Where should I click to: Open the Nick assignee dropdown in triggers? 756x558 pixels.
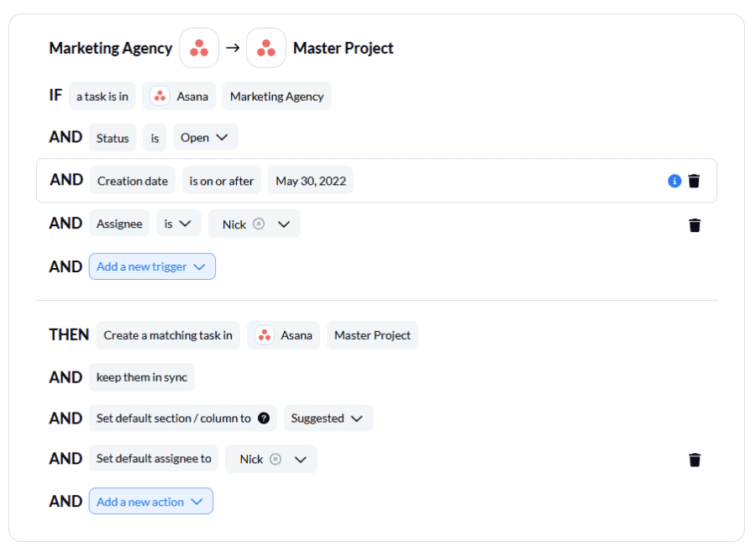285,224
